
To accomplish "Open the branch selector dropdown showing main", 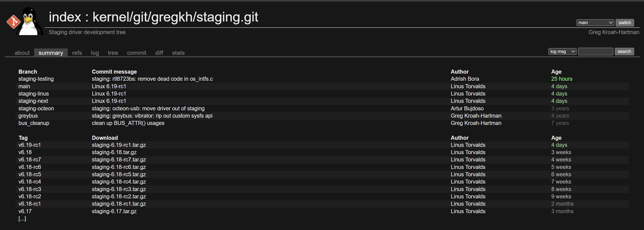I will [595, 23].
